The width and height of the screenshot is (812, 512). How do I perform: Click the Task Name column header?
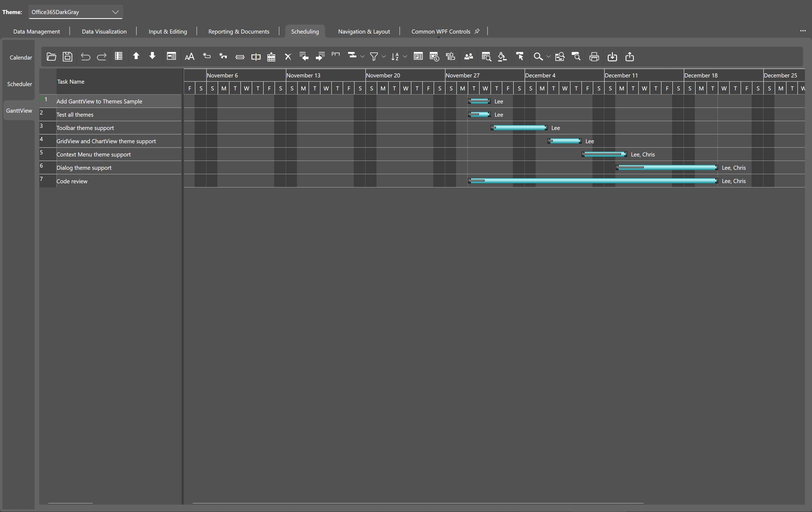[119, 81]
